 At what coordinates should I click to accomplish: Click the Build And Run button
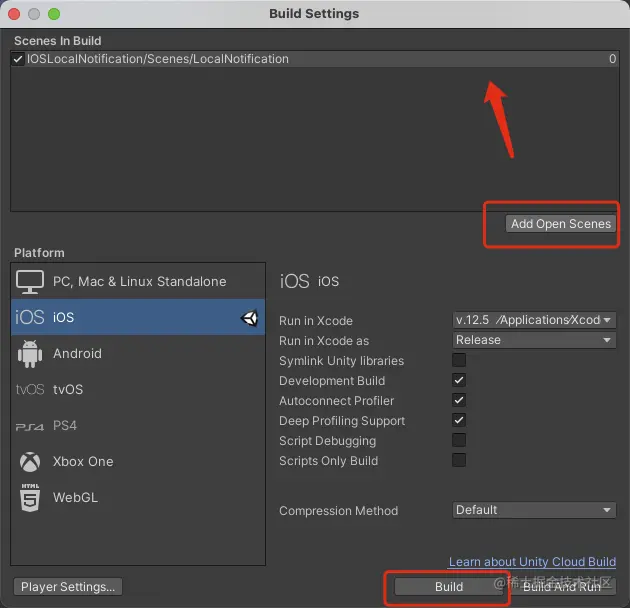click(x=561, y=587)
